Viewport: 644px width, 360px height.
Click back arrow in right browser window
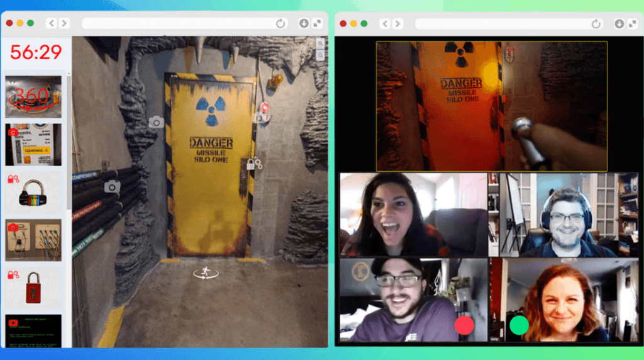[385, 24]
